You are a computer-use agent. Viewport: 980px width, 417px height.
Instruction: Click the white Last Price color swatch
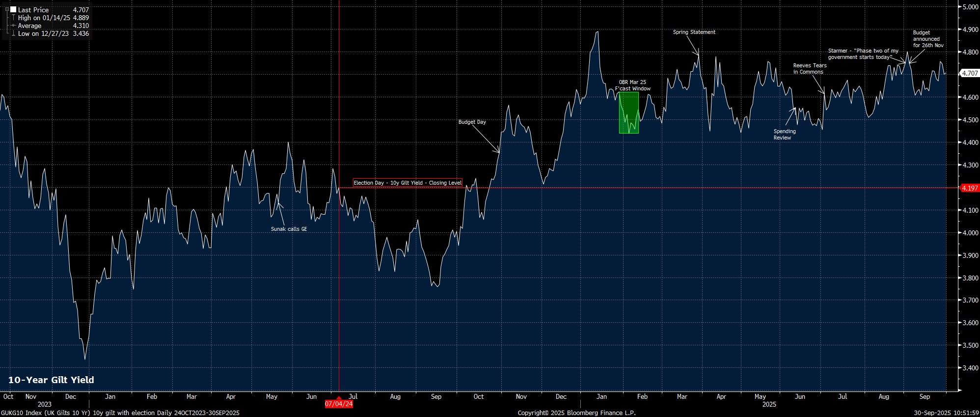coord(13,9)
